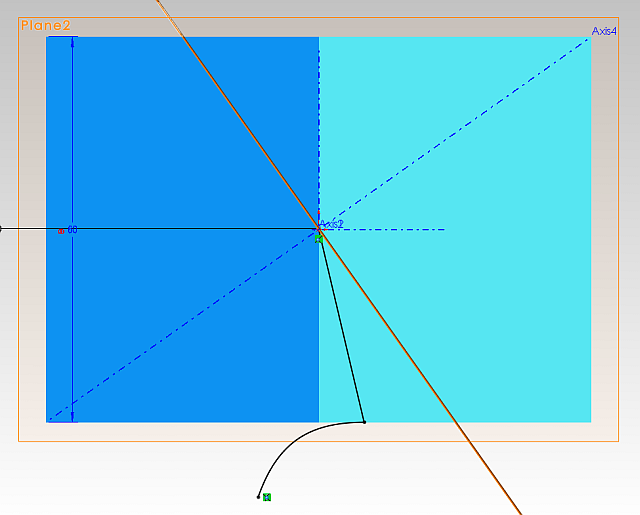Select the black sketch arc below the plane
The height and width of the screenshot is (515, 640).
click(295, 443)
